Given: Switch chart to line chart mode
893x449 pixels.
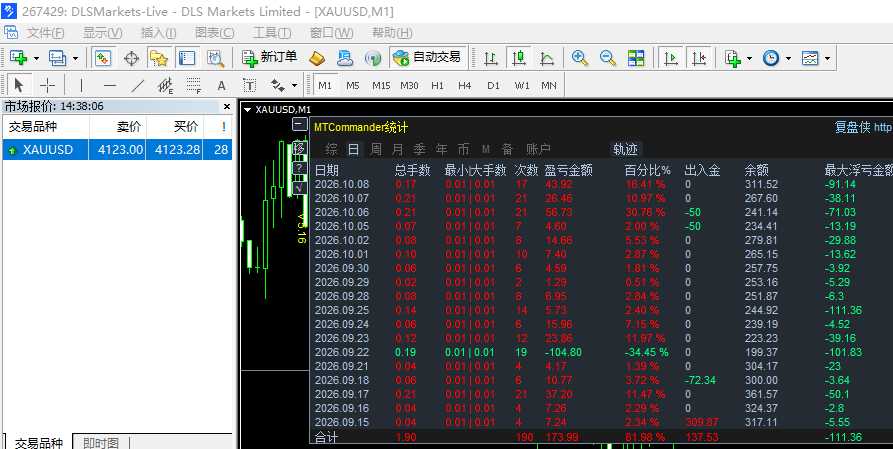Looking at the screenshot, I should (546, 58).
